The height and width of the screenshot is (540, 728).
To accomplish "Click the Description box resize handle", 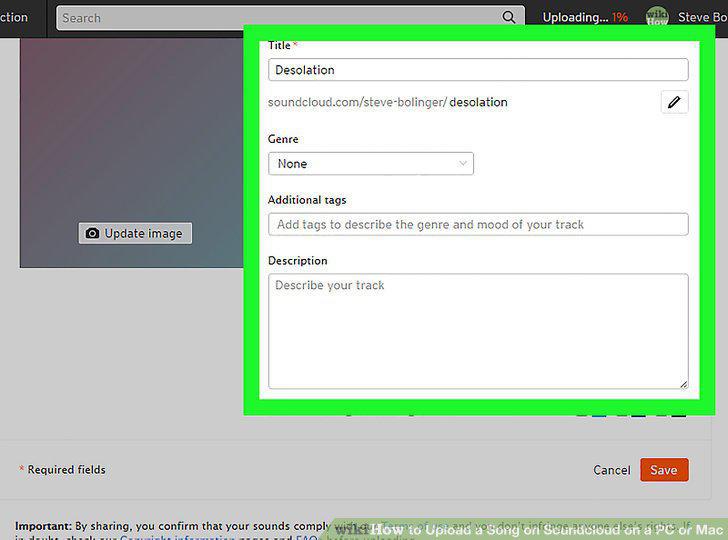I will click(x=683, y=384).
